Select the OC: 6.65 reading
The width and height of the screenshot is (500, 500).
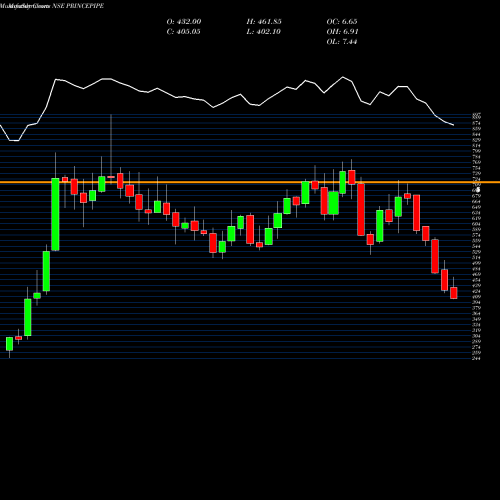[x=342, y=21]
